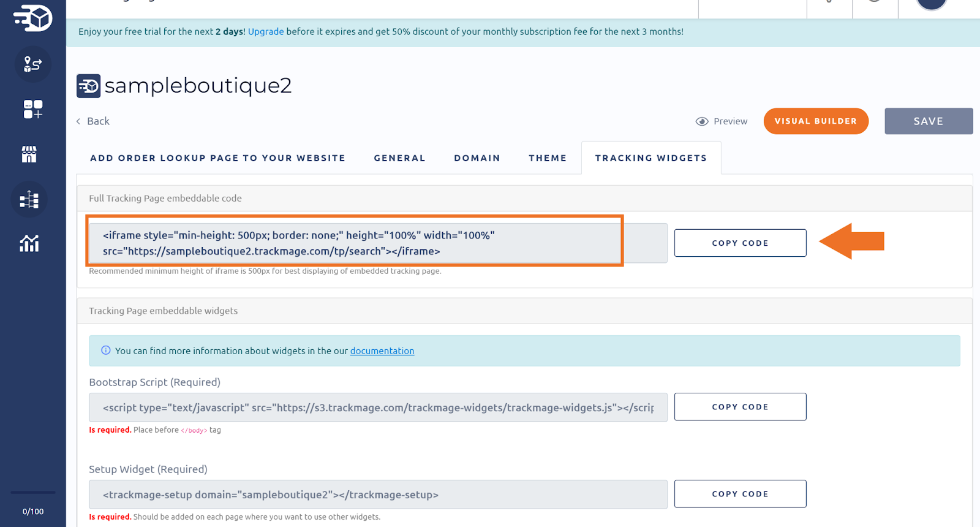Viewport: 980px width, 527px height.
Task: Go back using the Back chevron
Action: click(78, 121)
